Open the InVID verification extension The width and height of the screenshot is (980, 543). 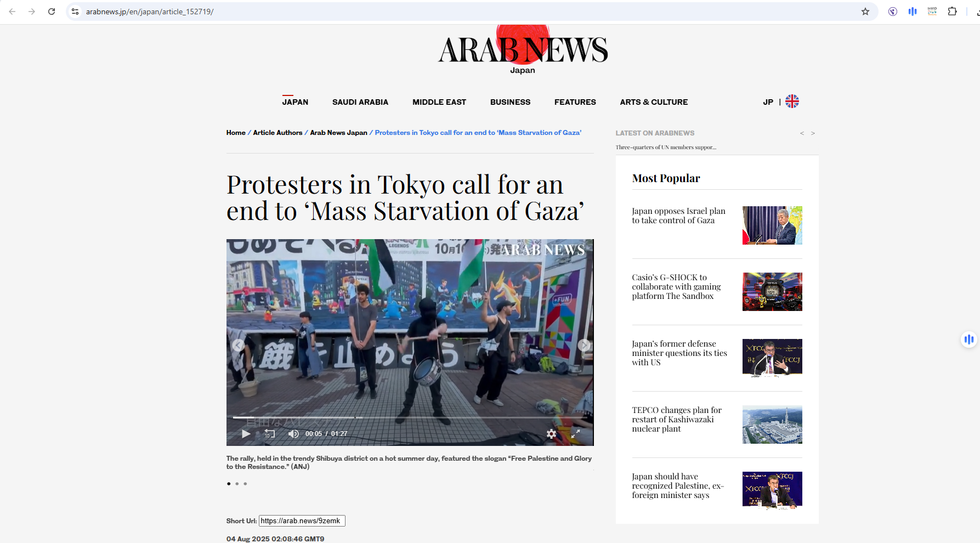pos(932,11)
